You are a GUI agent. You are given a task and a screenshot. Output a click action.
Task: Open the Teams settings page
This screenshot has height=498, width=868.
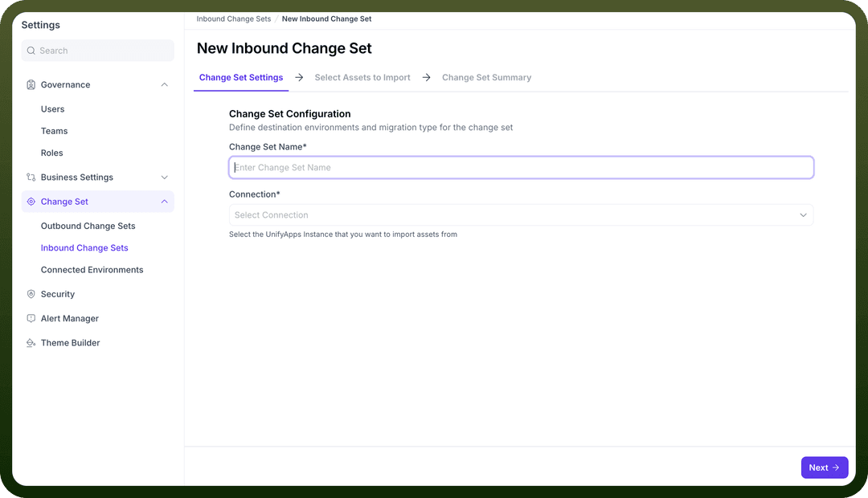(x=55, y=131)
